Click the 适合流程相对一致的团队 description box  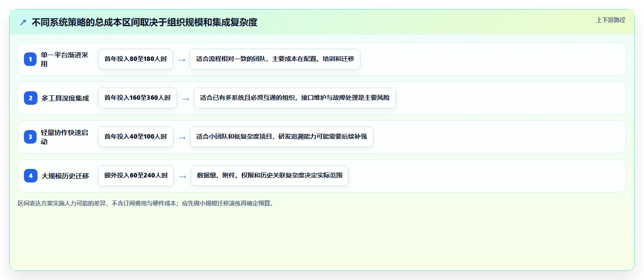click(275, 59)
